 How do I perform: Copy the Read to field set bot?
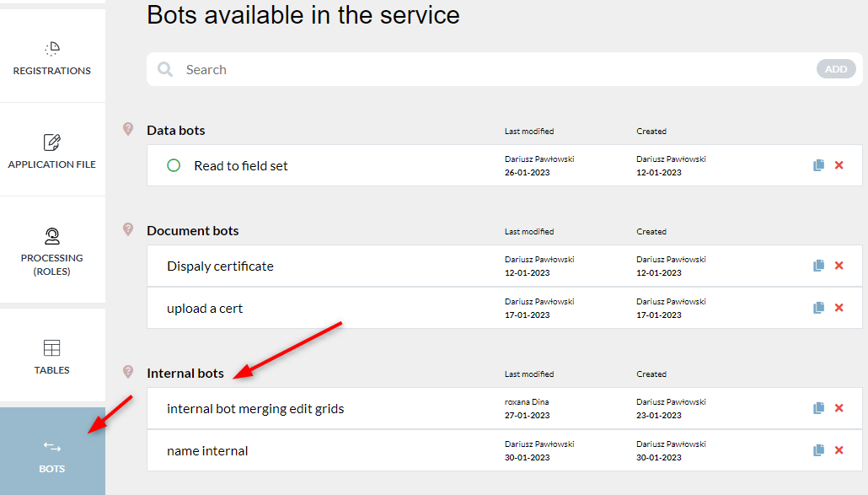click(819, 165)
